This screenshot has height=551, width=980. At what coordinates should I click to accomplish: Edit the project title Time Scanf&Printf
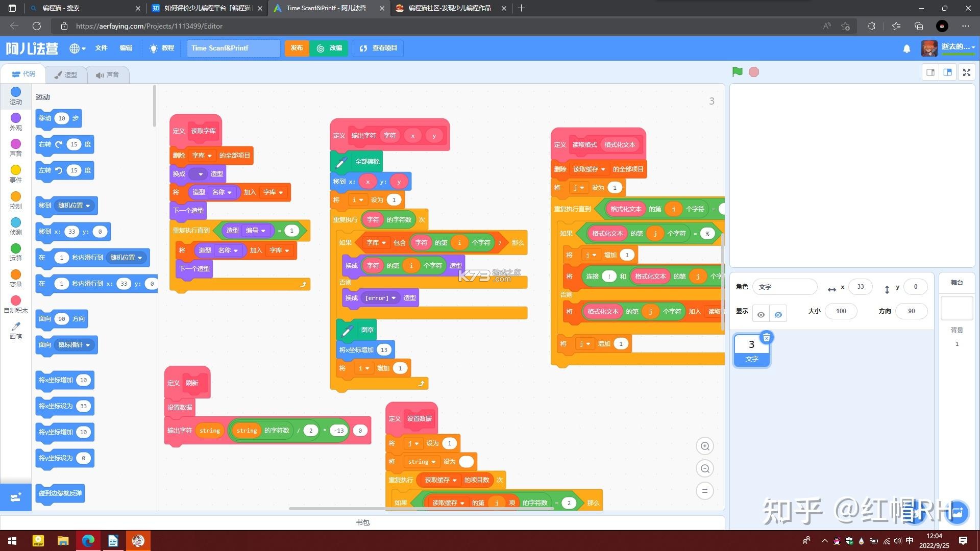[x=233, y=48]
